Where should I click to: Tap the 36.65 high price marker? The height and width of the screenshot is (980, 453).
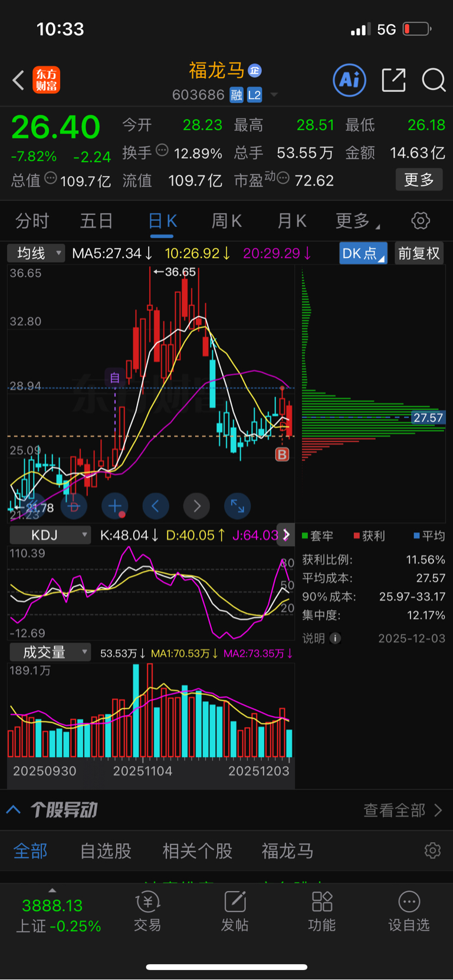[x=175, y=272]
